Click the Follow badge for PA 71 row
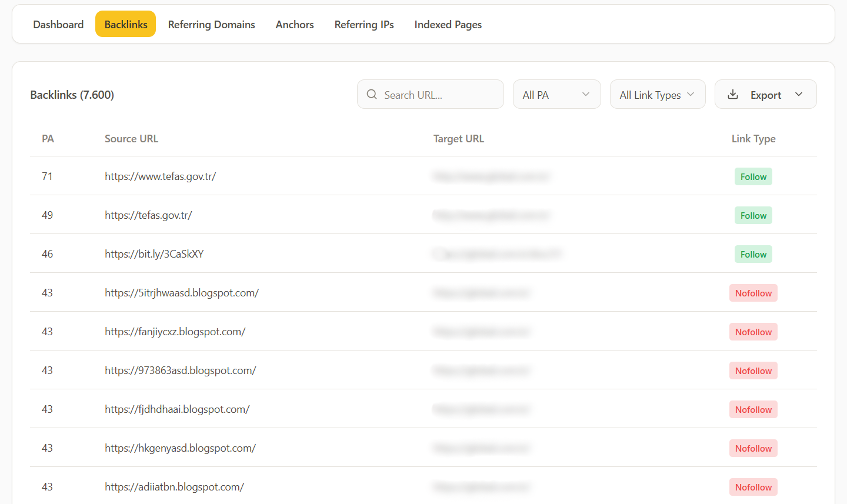 (753, 177)
